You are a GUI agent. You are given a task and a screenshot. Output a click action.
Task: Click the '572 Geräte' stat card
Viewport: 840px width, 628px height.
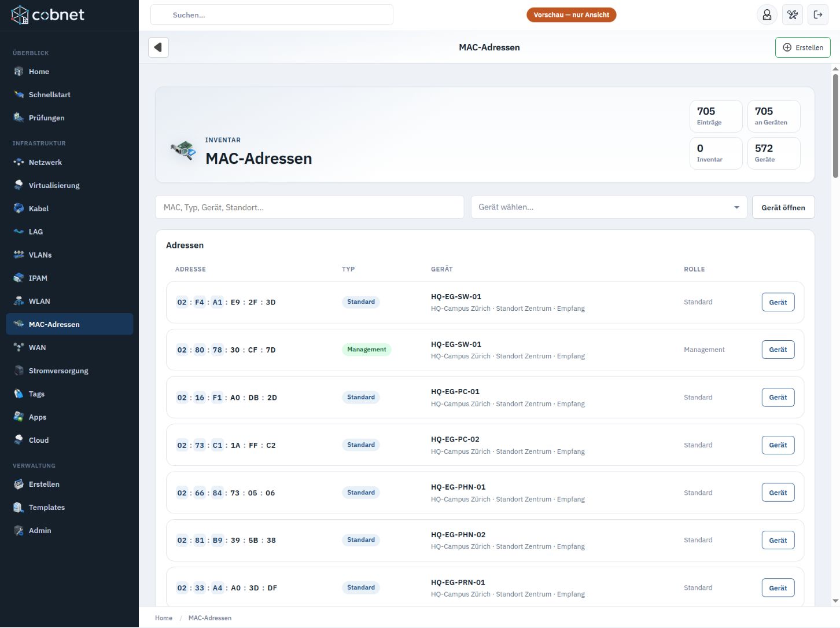coord(774,153)
